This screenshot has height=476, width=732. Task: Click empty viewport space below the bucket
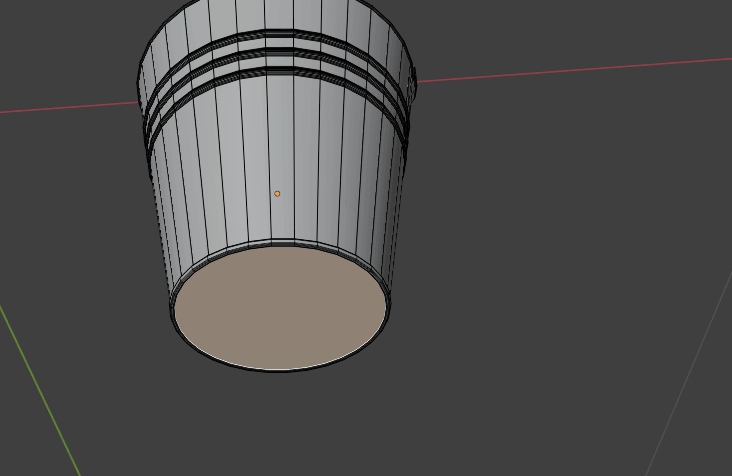pyautogui.click(x=300, y=430)
